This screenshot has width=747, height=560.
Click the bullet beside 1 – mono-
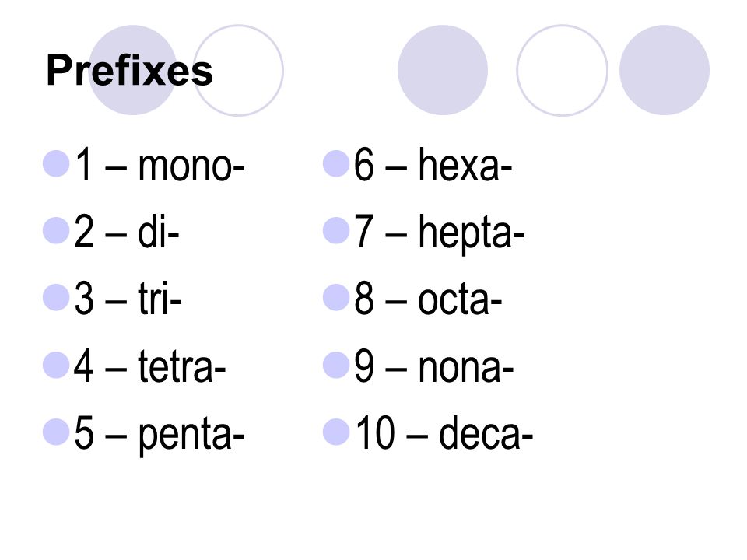pyautogui.click(x=56, y=164)
